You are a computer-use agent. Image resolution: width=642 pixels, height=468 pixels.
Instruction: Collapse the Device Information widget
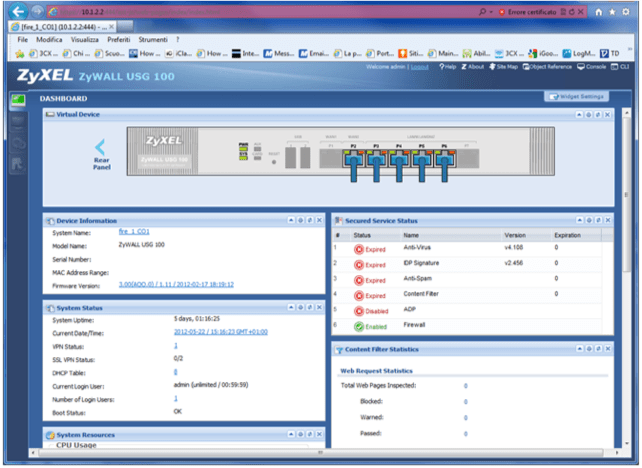coord(291,220)
